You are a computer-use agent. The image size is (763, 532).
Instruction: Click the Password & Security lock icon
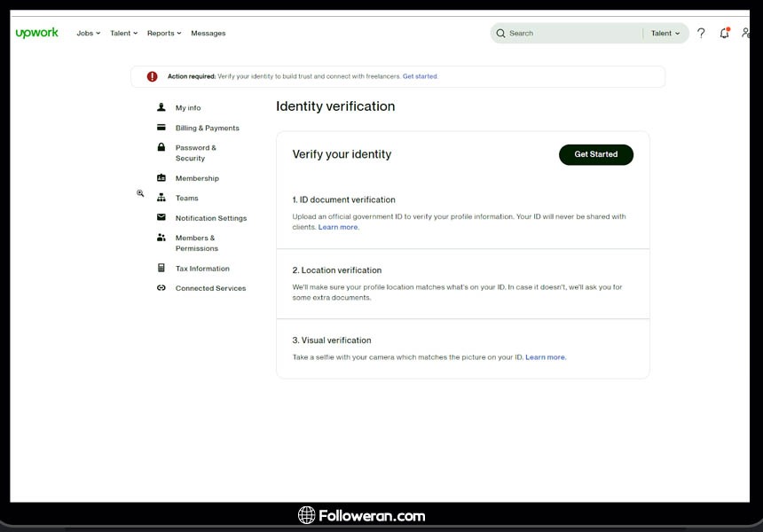pos(161,147)
